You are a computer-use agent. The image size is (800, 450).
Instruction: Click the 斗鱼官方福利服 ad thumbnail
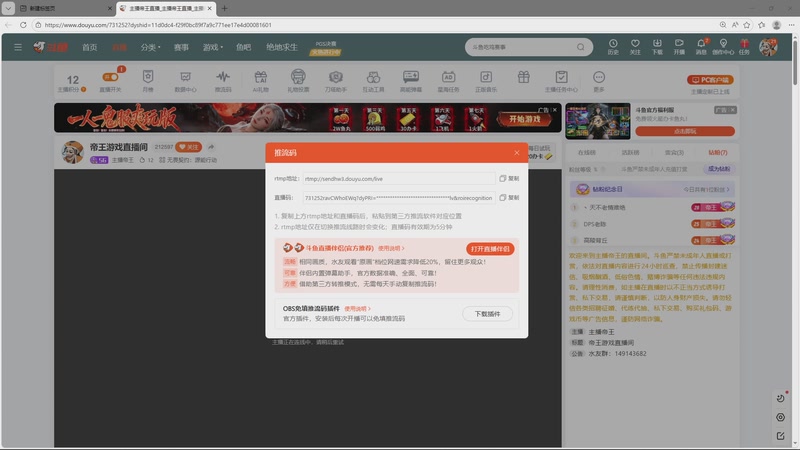(x=597, y=121)
